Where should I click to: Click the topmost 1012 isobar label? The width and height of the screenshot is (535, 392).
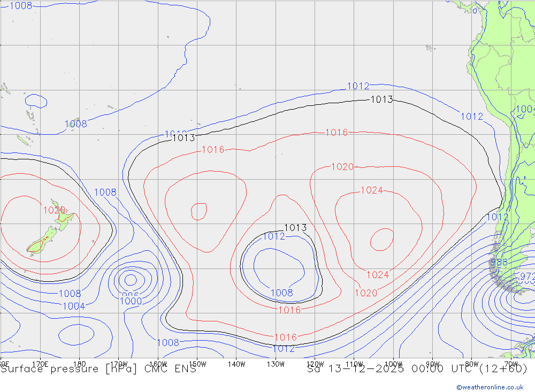tap(358, 86)
